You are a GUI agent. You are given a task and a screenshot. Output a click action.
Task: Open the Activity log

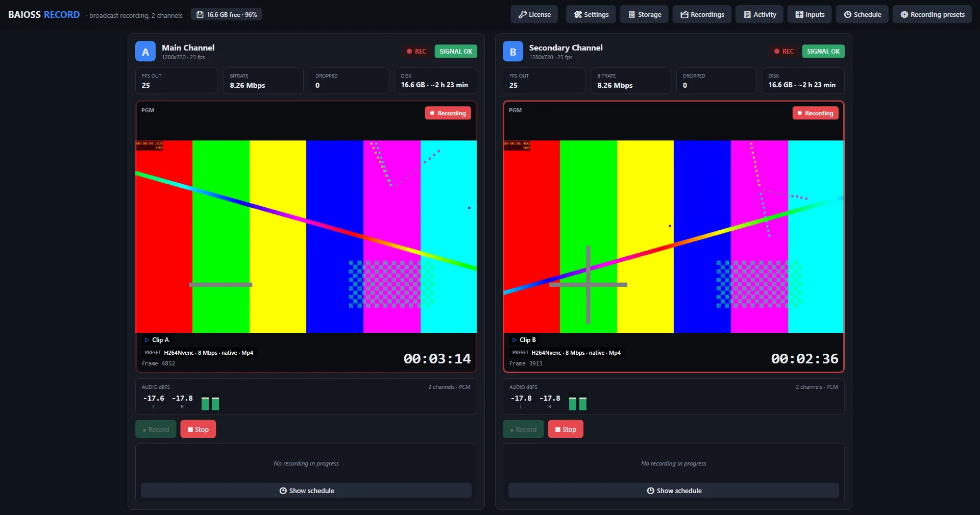point(759,14)
